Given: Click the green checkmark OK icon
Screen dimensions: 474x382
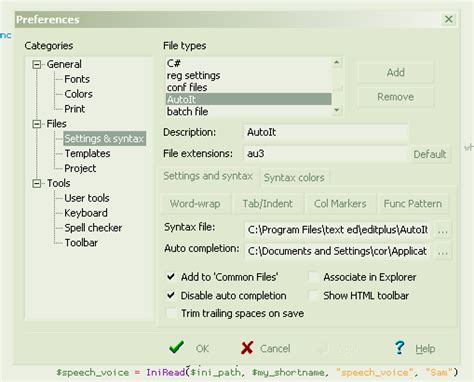Looking at the screenshot, I should (x=176, y=347).
